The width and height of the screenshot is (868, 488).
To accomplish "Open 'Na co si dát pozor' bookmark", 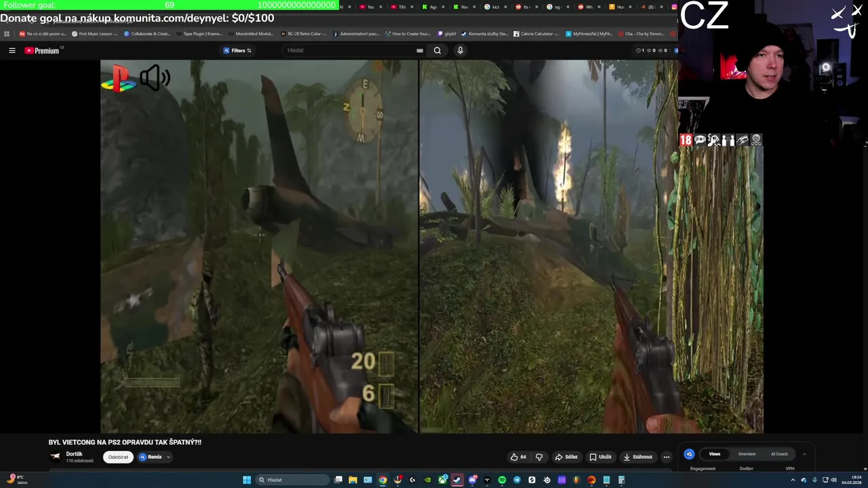I will coord(43,33).
